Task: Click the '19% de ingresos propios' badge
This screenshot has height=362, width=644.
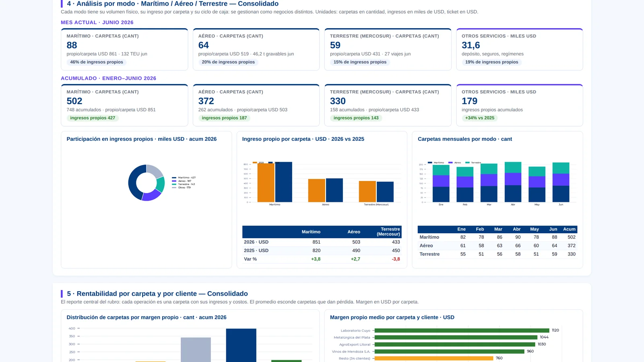Action: pos(491,62)
